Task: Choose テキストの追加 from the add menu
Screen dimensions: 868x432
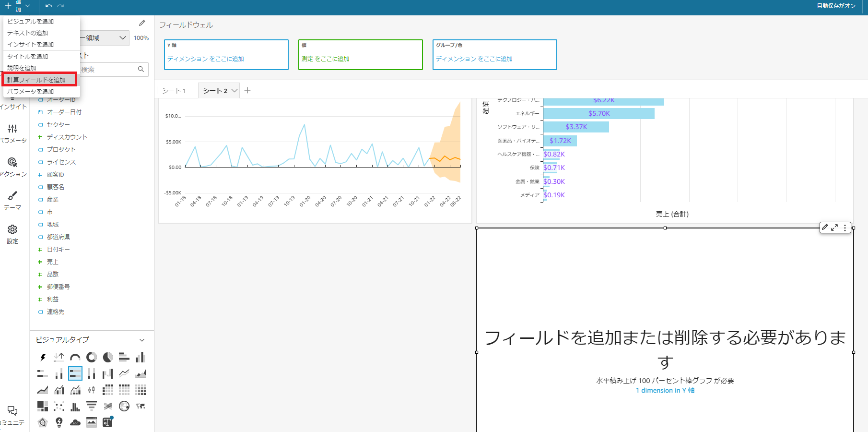Action: pos(27,33)
